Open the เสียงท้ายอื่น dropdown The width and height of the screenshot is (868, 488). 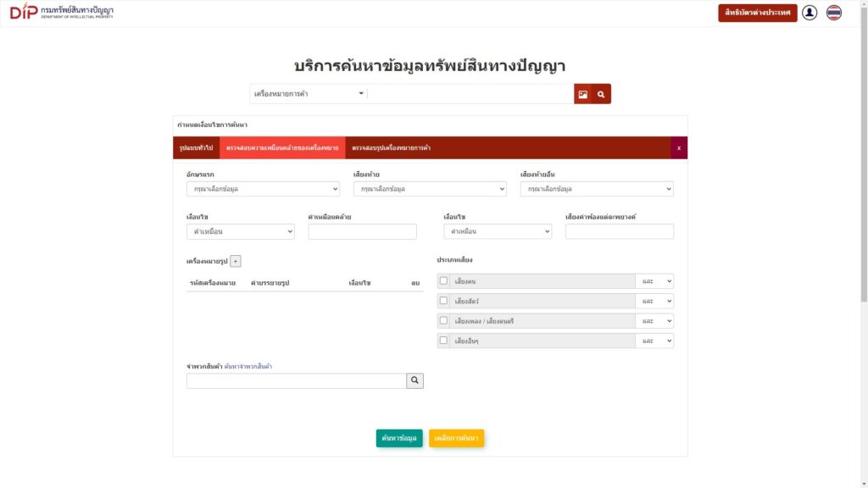597,189
